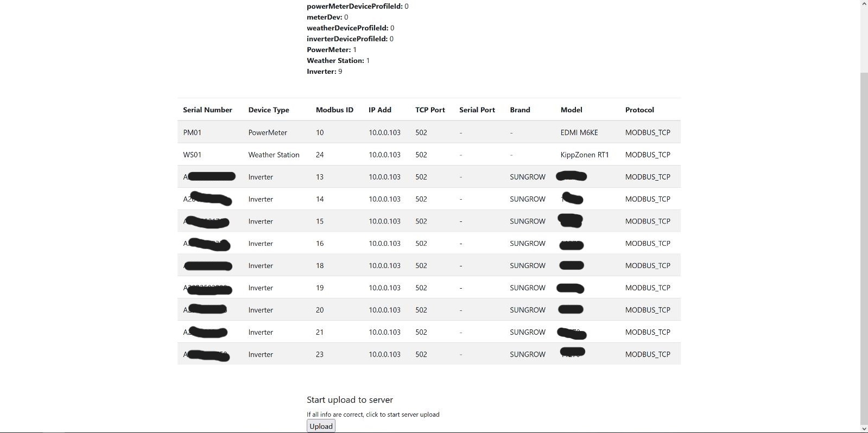This screenshot has height=433, width=868.
Task: Click the scrollbar up arrow
Action: [864, 4]
